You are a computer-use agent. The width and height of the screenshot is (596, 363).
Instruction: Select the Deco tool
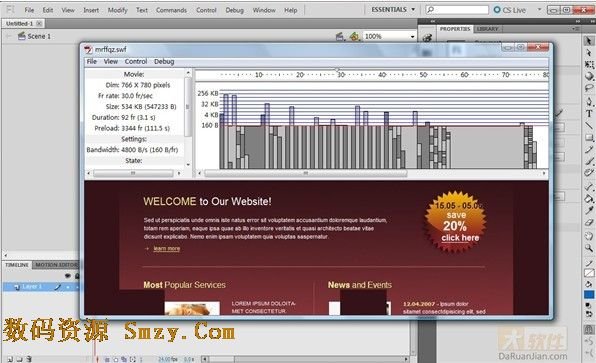point(589,174)
